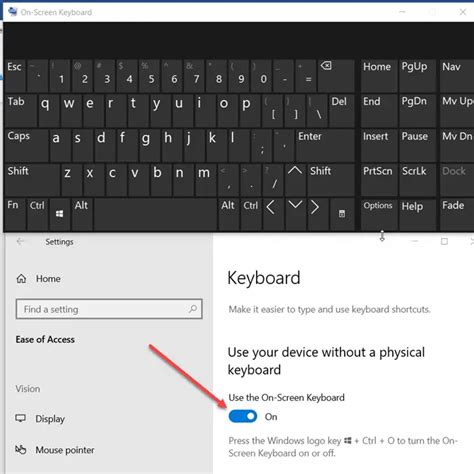The height and width of the screenshot is (474, 474).
Task: Click the down arrow key
Action: (x=295, y=214)
